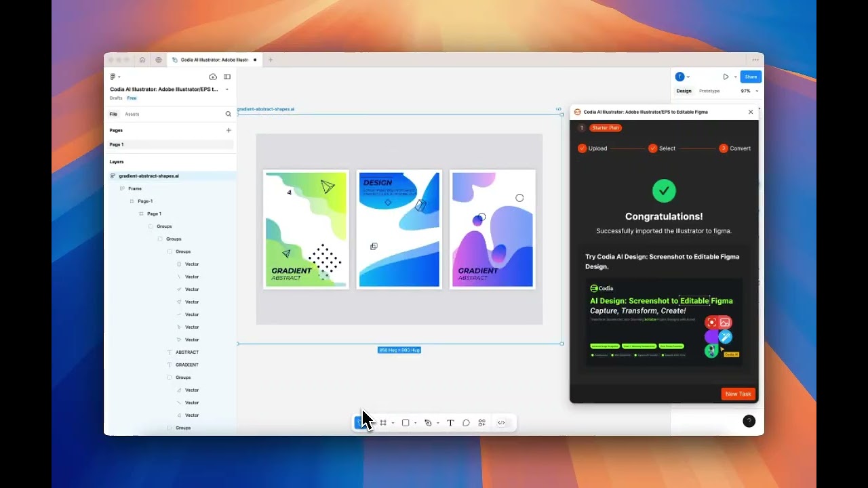Select the Comment tool

pos(466,423)
